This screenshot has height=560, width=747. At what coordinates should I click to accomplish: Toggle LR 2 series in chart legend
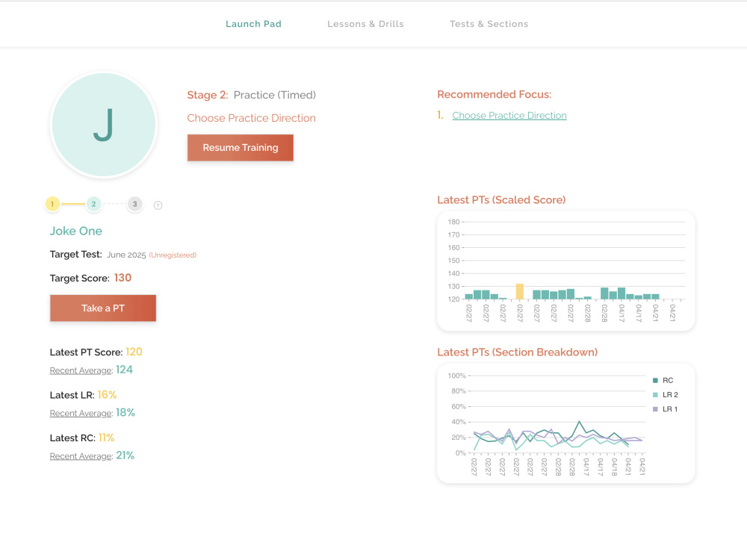tap(665, 395)
